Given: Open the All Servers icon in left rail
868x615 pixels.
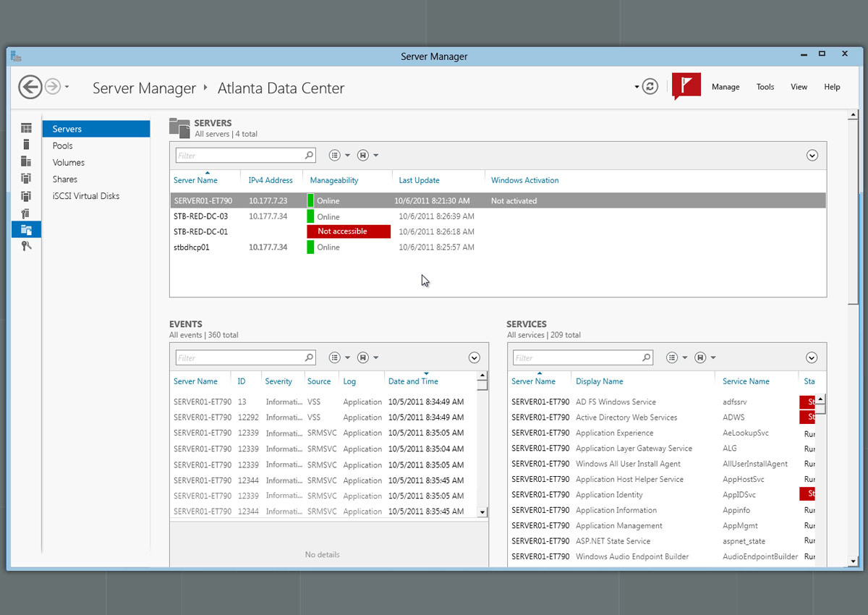Looking at the screenshot, I should [27, 161].
